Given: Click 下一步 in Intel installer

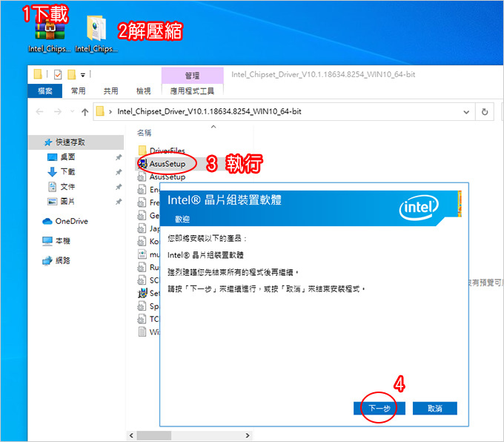Looking at the screenshot, I should [x=379, y=408].
